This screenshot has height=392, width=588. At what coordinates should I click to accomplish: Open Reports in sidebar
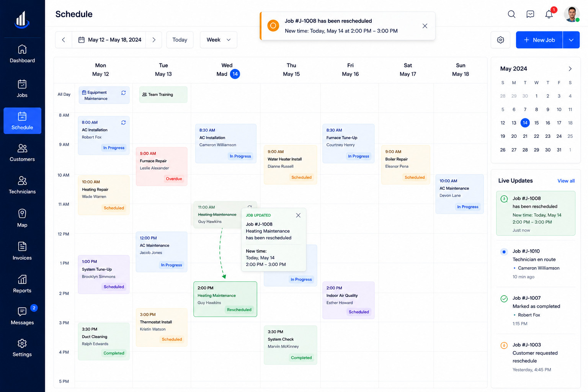pyautogui.click(x=22, y=284)
